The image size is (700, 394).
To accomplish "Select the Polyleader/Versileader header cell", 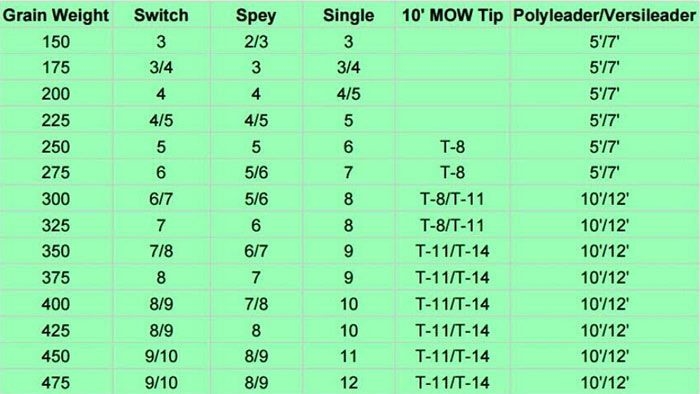I will coord(604,16).
